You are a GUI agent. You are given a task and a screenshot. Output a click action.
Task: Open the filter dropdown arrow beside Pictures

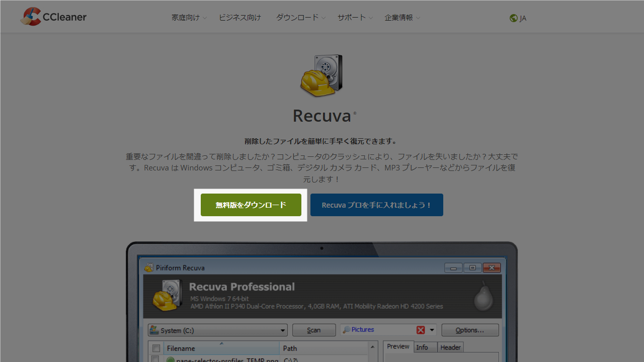tap(432, 330)
